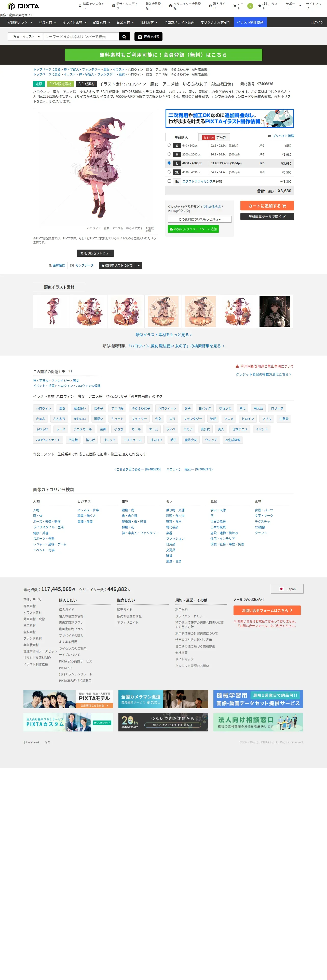The height and width of the screenshot is (980, 327).
Task: Click the Japan flag region selector
Action: 287,589
